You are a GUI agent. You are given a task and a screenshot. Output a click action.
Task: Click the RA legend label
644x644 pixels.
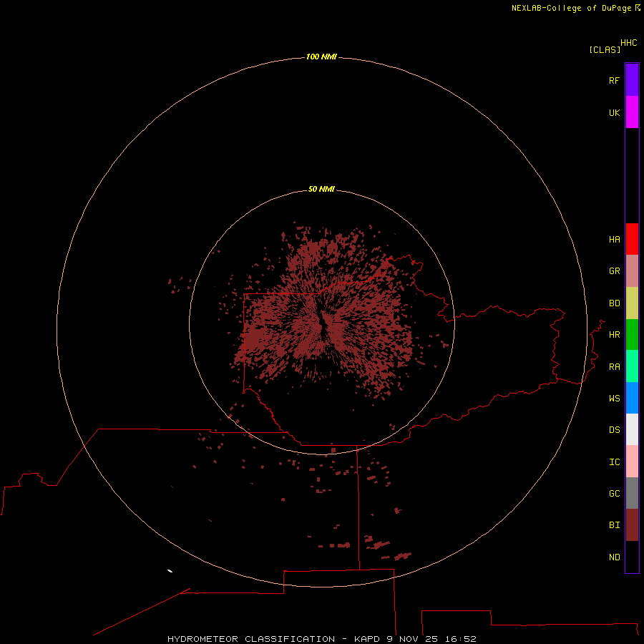[x=614, y=367]
